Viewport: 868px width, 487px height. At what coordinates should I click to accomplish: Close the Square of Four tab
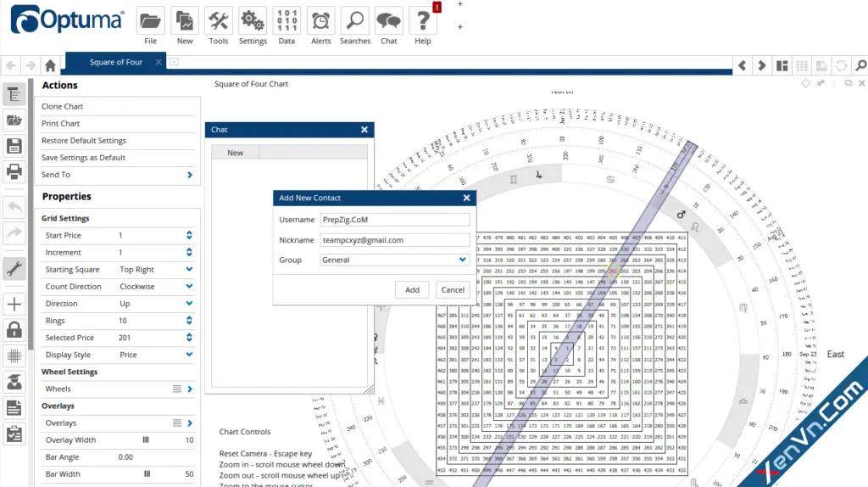(159, 62)
